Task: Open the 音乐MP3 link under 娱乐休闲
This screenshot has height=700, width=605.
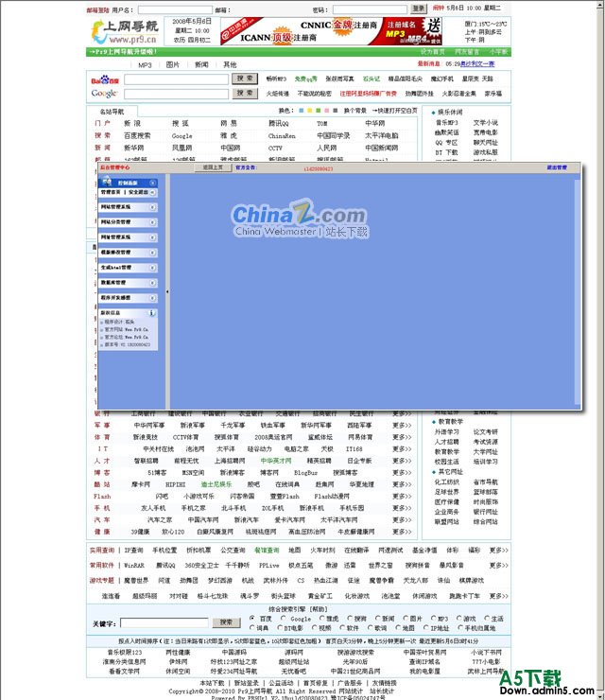Action: click(446, 122)
